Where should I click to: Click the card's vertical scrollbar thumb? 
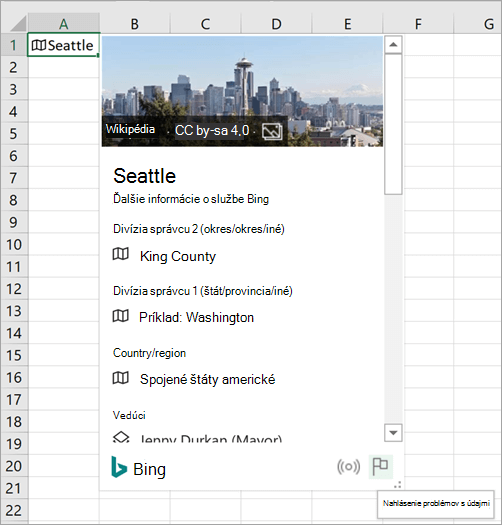(393, 124)
